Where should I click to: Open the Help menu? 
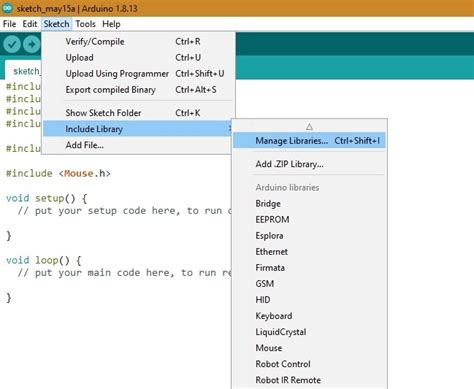pyautogui.click(x=111, y=24)
